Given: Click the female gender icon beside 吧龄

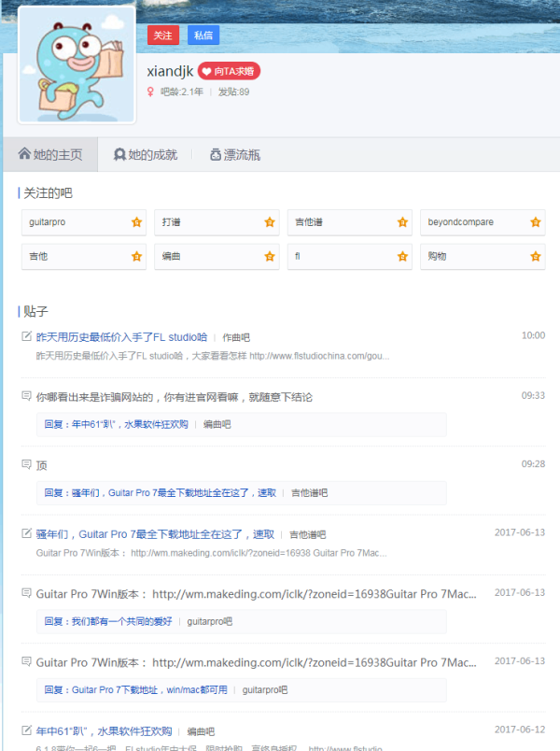Looking at the screenshot, I should 151,92.
